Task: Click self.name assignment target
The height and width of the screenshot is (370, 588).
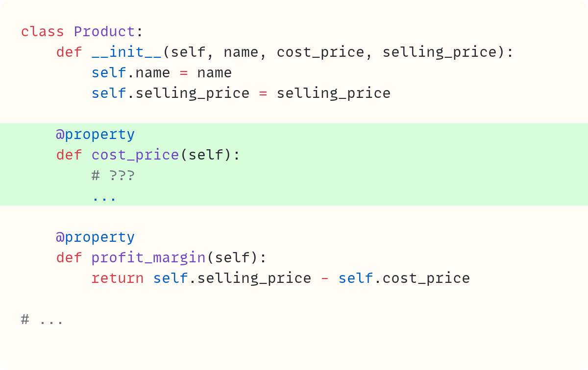Action: click(x=131, y=73)
